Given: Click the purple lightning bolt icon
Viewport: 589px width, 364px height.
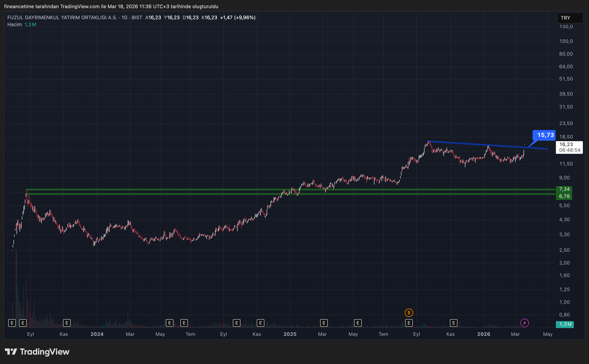Looking at the screenshot, I should tap(524, 323).
